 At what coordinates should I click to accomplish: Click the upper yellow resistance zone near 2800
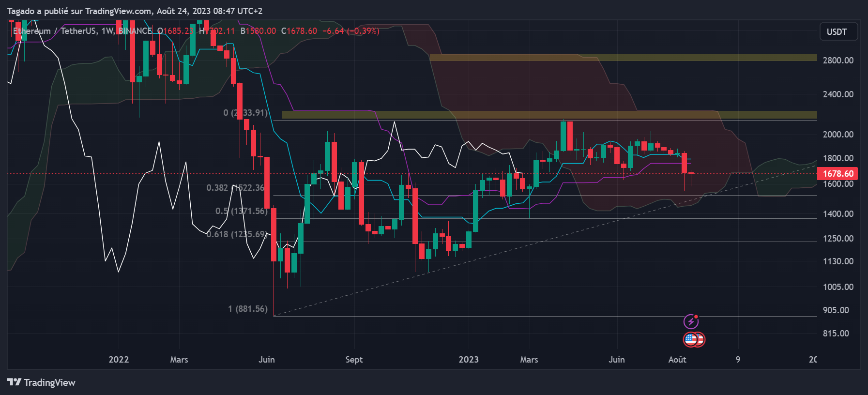(623, 58)
